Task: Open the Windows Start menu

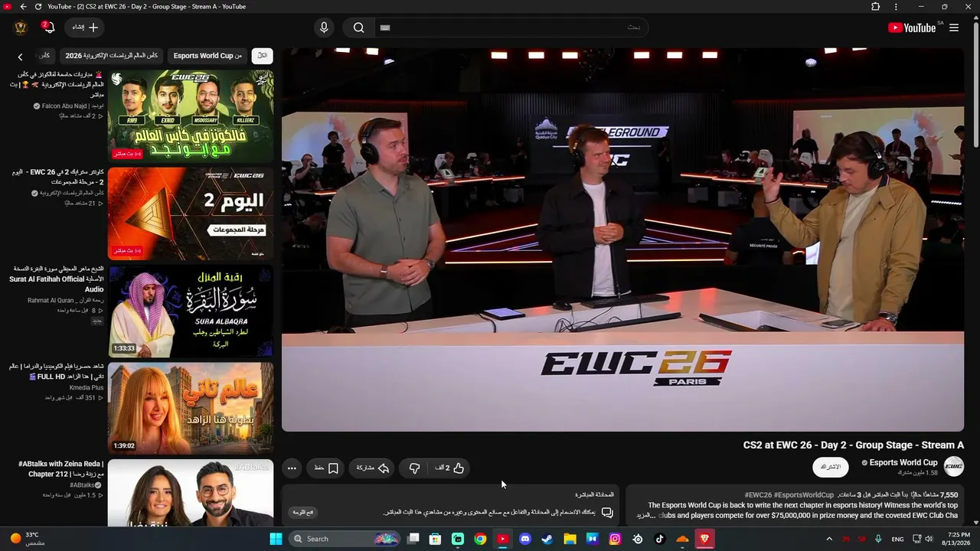Action: (276, 539)
